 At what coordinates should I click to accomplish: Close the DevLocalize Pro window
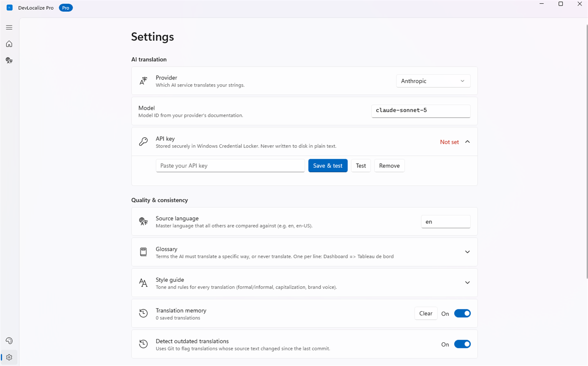[579, 4]
